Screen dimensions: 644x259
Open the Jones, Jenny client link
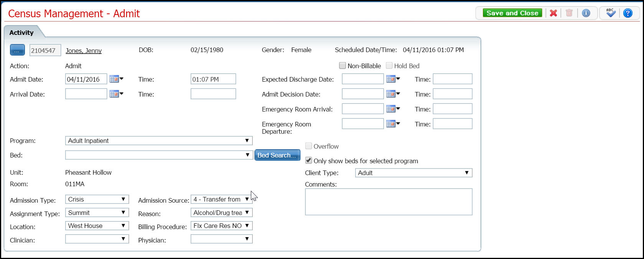(x=84, y=51)
